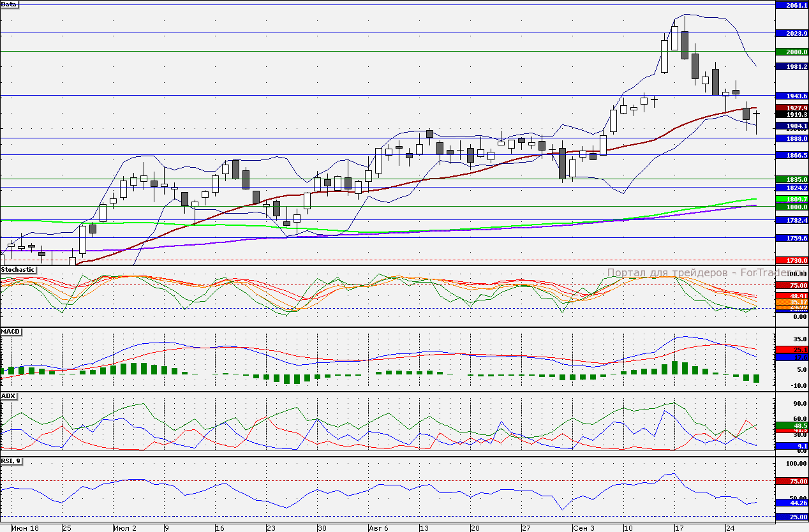809x532 pixels.
Task: Click the 1759.6 price level tag
Action: pos(792,238)
